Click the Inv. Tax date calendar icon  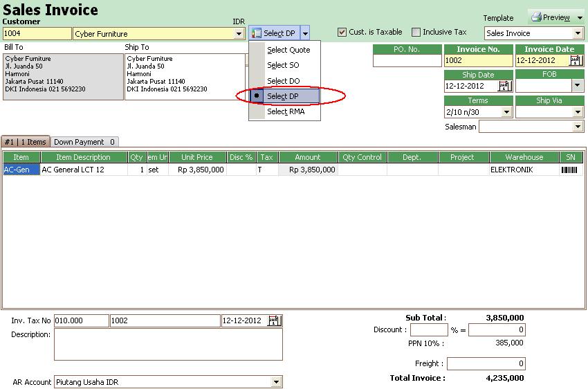(x=275, y=320)
